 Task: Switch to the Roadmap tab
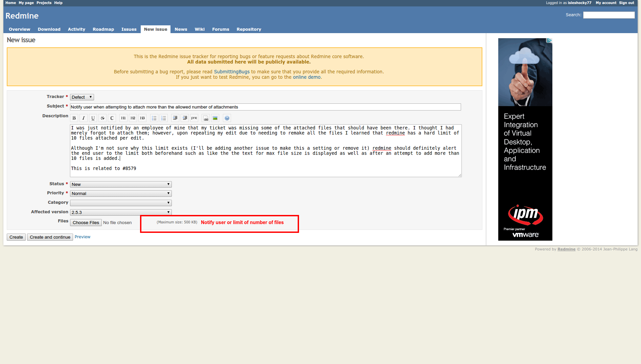tap(103, 29)
